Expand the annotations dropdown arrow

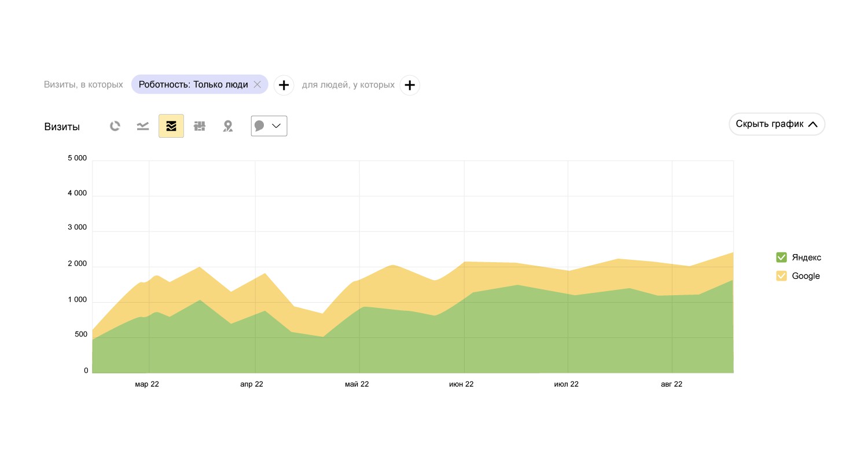276,126
